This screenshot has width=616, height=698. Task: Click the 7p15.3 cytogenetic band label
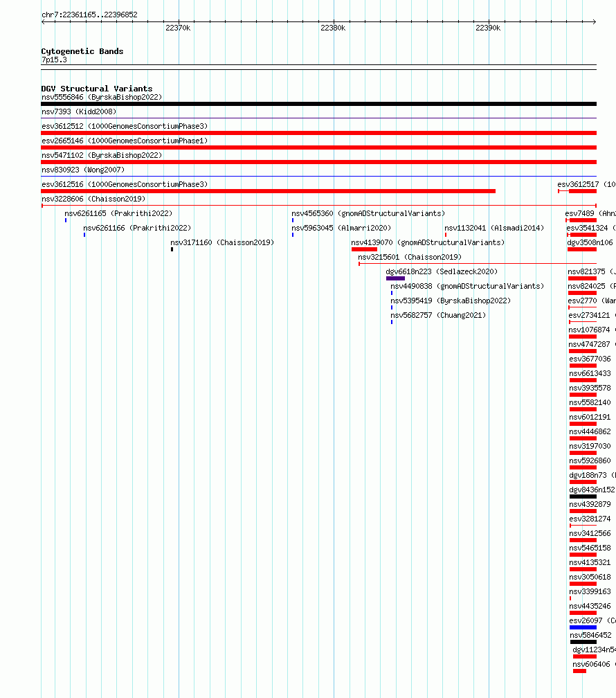tap(54, 60)
